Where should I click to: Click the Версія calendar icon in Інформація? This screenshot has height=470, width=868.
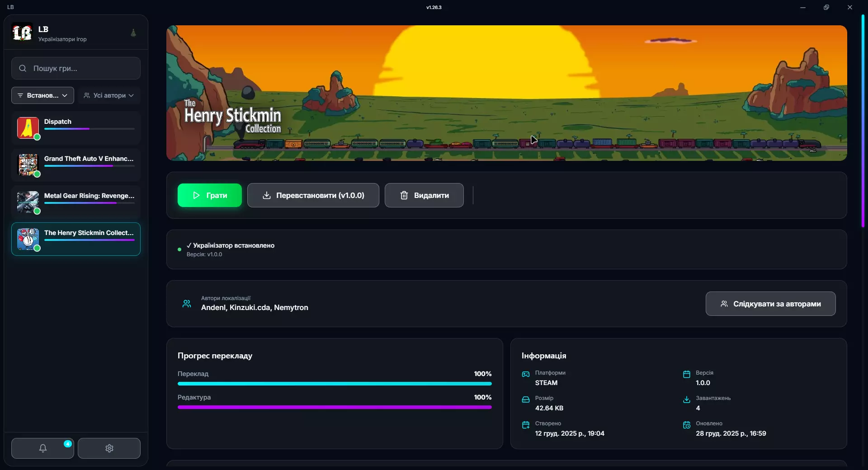[x=687, y=374]
